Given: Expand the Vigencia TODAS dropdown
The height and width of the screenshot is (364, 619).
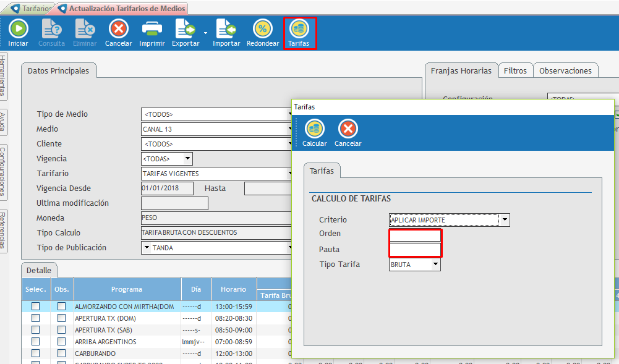Looking at the screenshot, I should (x=188, y=159).
